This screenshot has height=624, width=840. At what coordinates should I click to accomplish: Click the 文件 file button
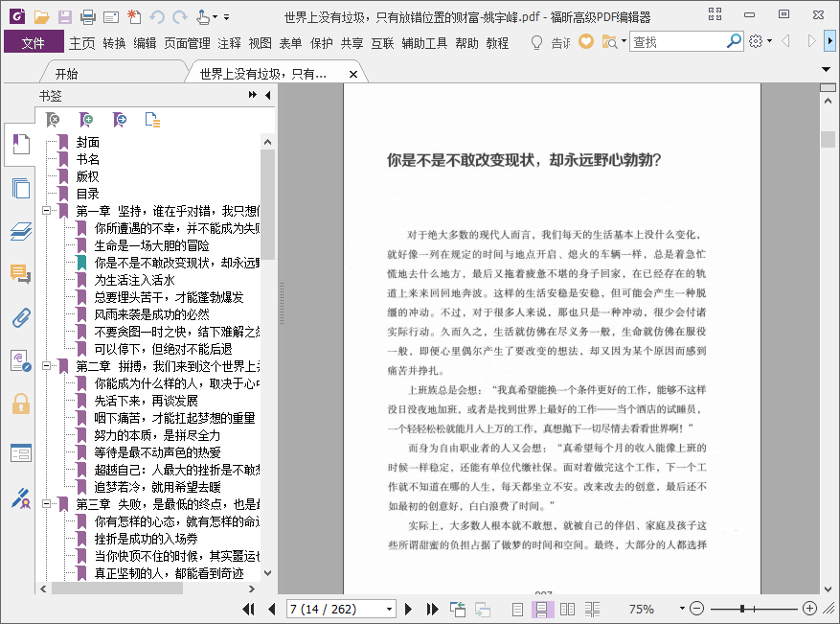pyautogui.click(x=34, y=43)
